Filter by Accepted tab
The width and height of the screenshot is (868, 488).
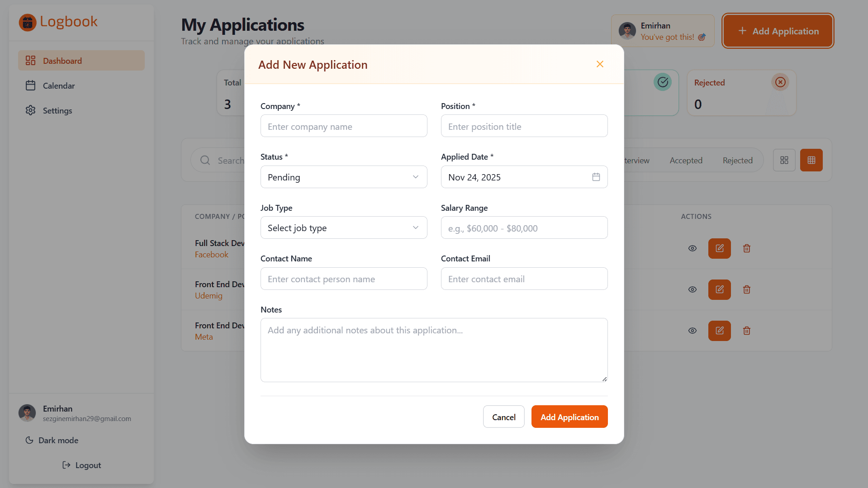(x=686, y=160)
